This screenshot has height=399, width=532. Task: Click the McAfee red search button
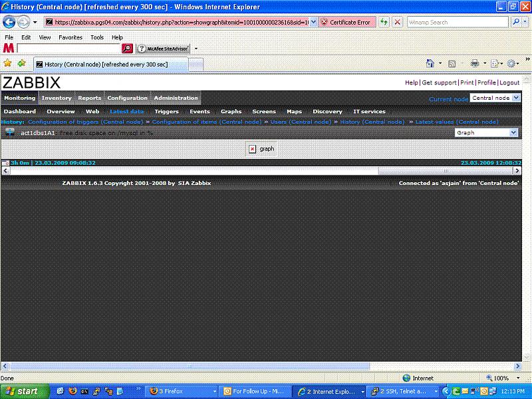tap(127, 49)
